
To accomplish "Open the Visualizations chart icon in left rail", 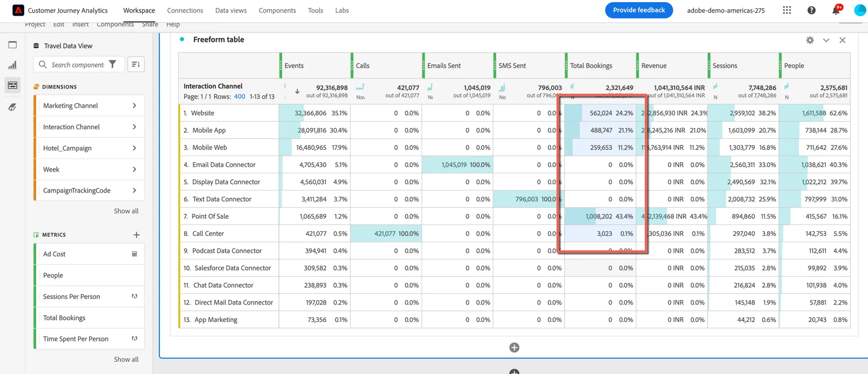I will coord(13,65).
